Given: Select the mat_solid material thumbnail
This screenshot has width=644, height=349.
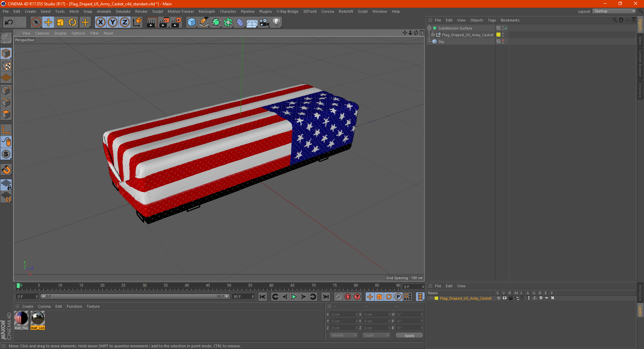Looking at the screenshot, I should (38, 318).
